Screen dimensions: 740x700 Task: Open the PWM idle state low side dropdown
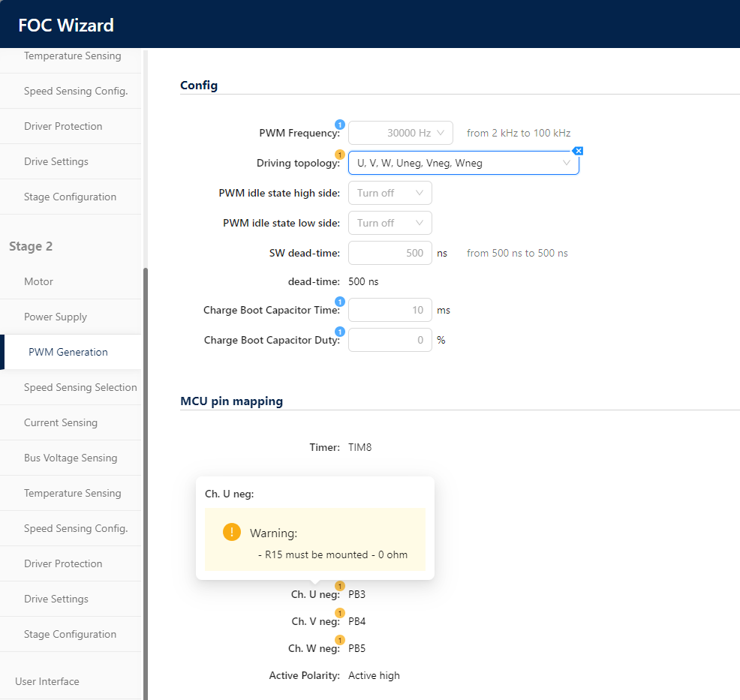pyautogui.click(x=390, y=223)
